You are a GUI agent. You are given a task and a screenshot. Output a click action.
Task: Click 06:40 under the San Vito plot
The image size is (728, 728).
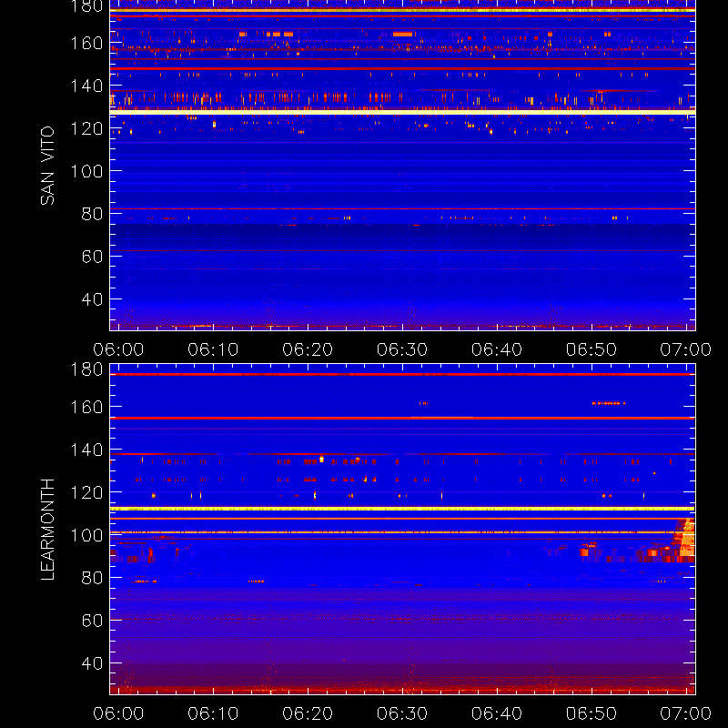[x=497, y=349]
